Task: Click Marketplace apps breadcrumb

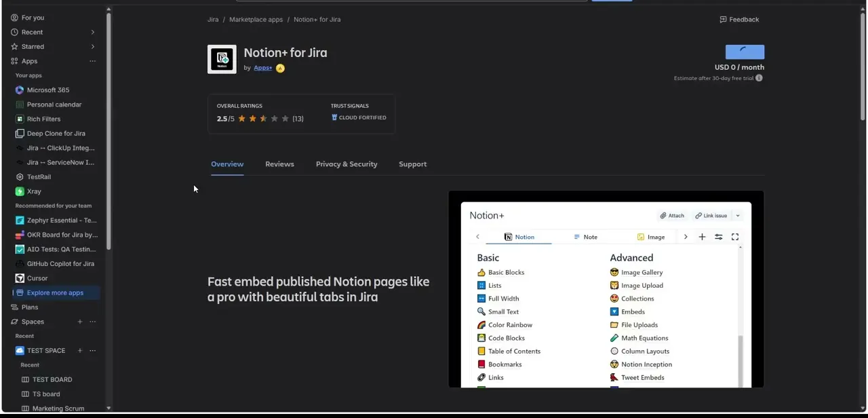Action: tap(256, 20)
